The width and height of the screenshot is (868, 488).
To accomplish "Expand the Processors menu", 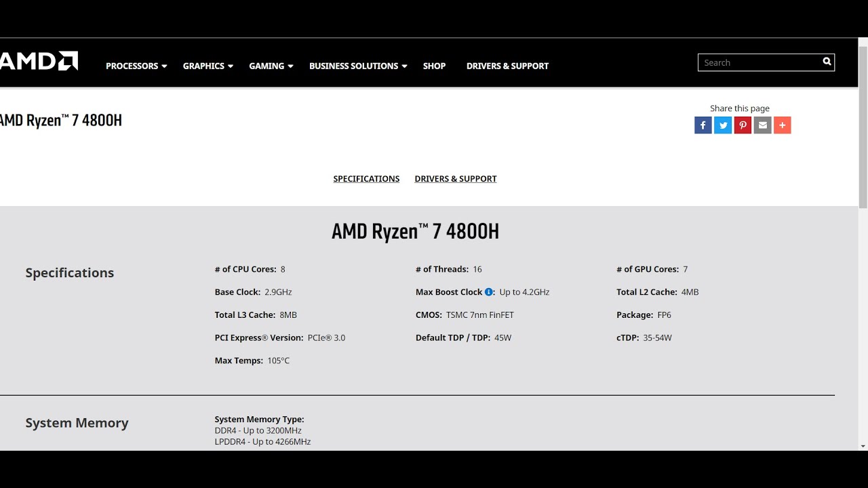I will point(136,66).
